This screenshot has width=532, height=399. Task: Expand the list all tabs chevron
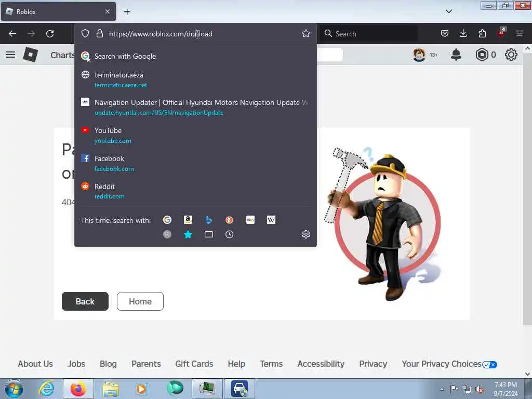tap(448, 11)
